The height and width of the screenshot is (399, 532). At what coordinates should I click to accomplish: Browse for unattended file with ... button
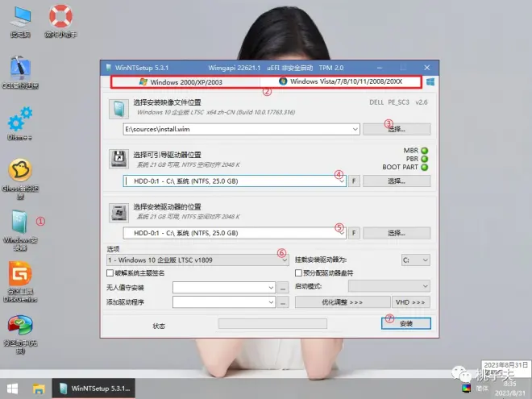click(x=283, y=288)
